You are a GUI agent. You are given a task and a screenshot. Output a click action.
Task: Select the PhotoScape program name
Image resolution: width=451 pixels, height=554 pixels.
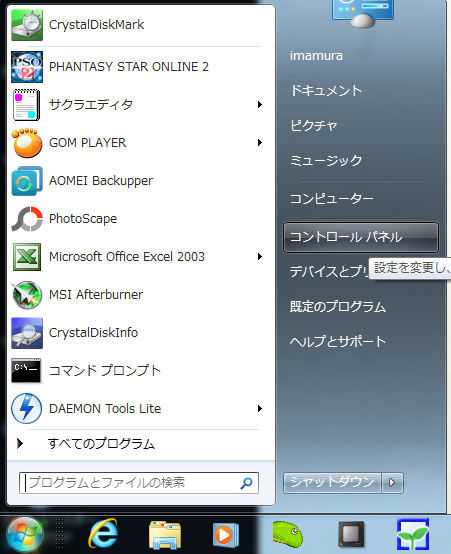point(83,219)
